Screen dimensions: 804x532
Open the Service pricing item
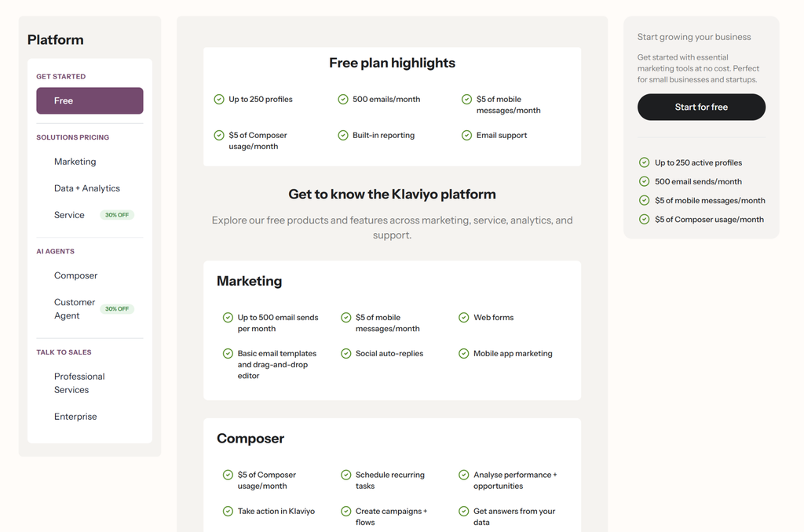click(69, 215)
